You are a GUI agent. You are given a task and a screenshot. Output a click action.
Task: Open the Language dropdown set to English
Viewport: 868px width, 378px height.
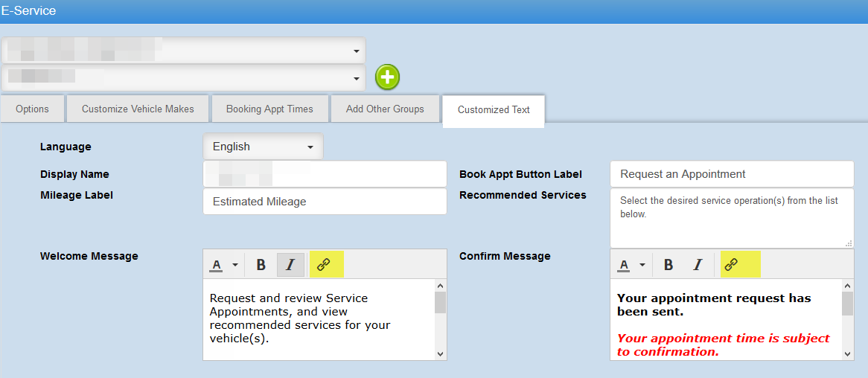(x=263, y=147)
